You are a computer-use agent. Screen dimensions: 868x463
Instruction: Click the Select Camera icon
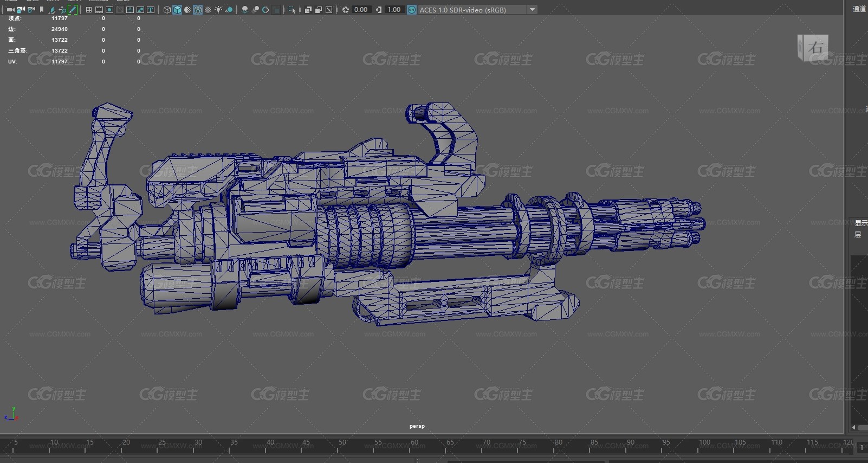(x=10, y=10)
